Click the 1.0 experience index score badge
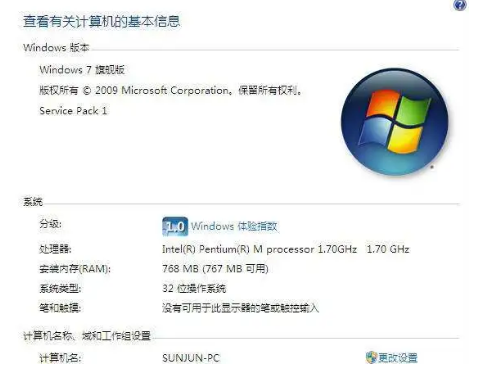This screenshot has height=379, width=481. click(x=175, y=226)
